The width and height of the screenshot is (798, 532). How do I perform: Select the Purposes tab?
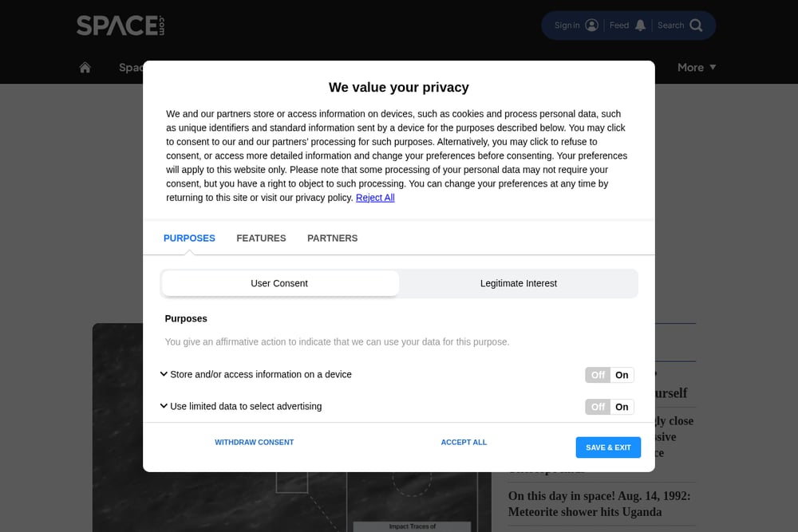tap(189, 238)
